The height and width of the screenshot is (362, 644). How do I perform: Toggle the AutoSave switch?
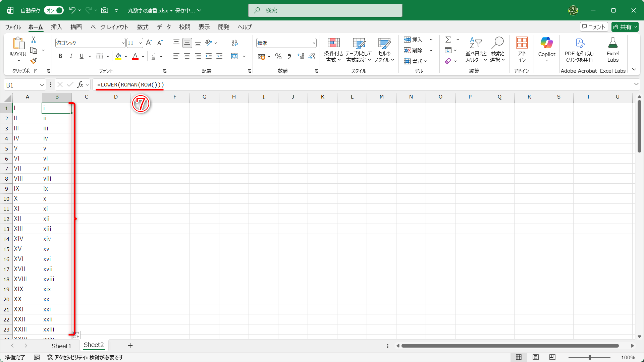[54, 10]
